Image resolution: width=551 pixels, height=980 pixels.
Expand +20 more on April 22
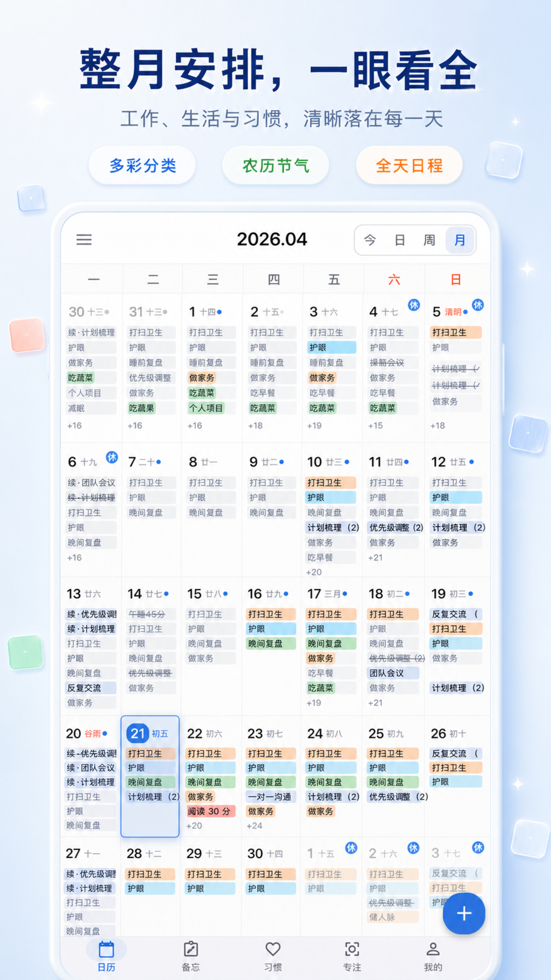(194, 826)
